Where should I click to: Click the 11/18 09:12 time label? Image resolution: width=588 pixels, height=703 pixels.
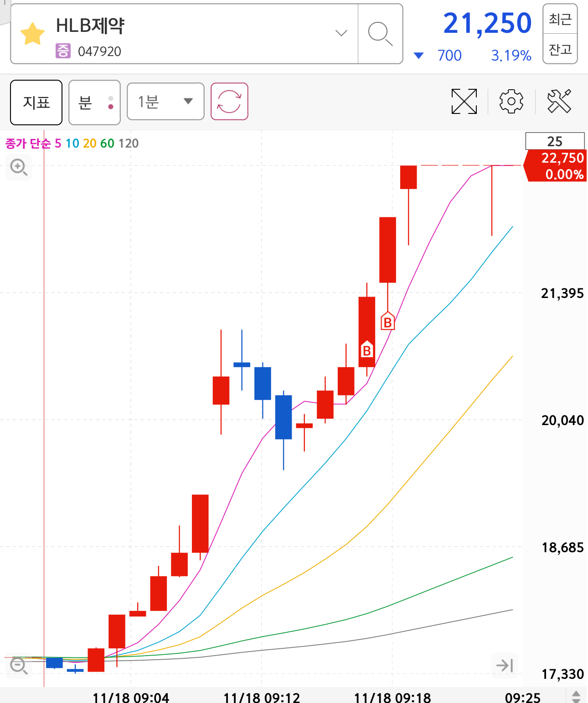coord(262,697)
